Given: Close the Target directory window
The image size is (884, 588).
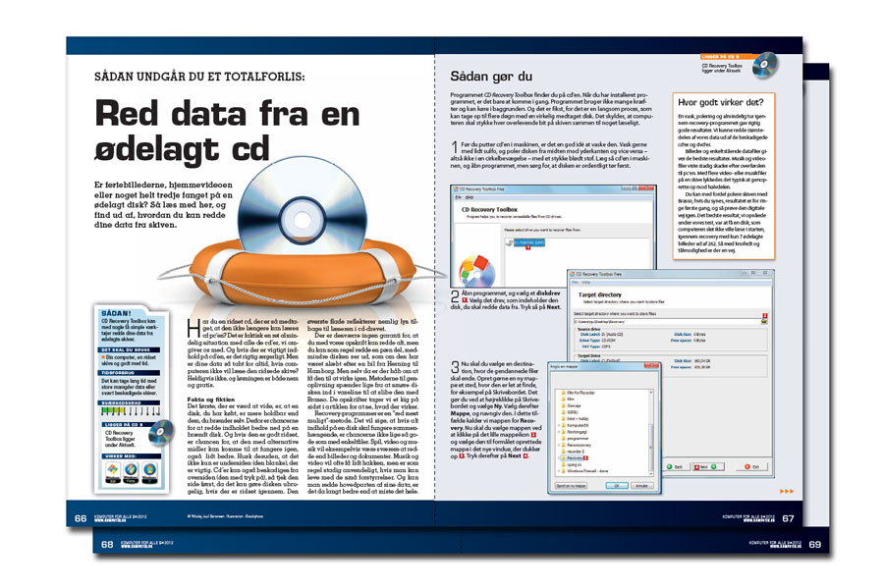Looking at the screenshot, I should pos(765,273).
